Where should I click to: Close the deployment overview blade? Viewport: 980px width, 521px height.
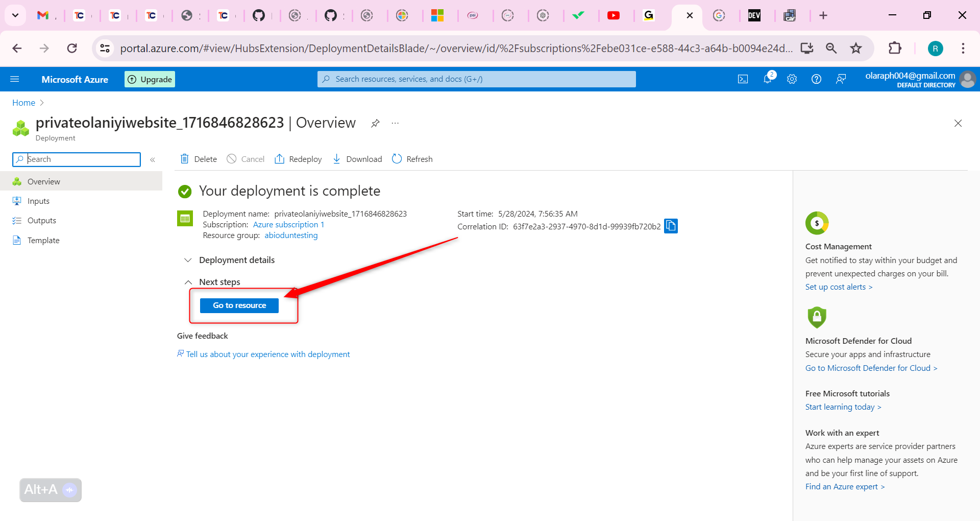(x=958, y=123)
